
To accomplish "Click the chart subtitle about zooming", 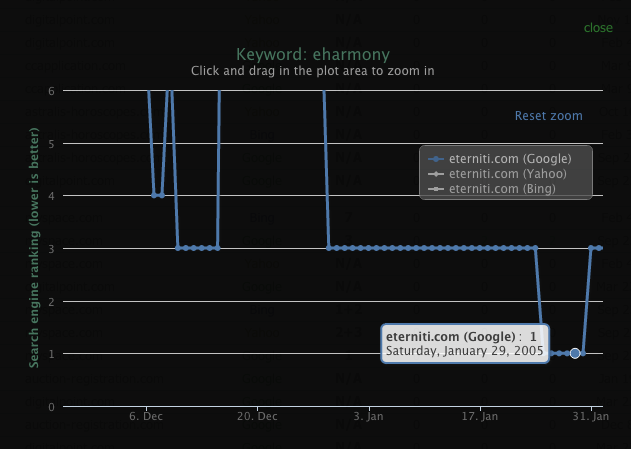I will coord(313,71).
